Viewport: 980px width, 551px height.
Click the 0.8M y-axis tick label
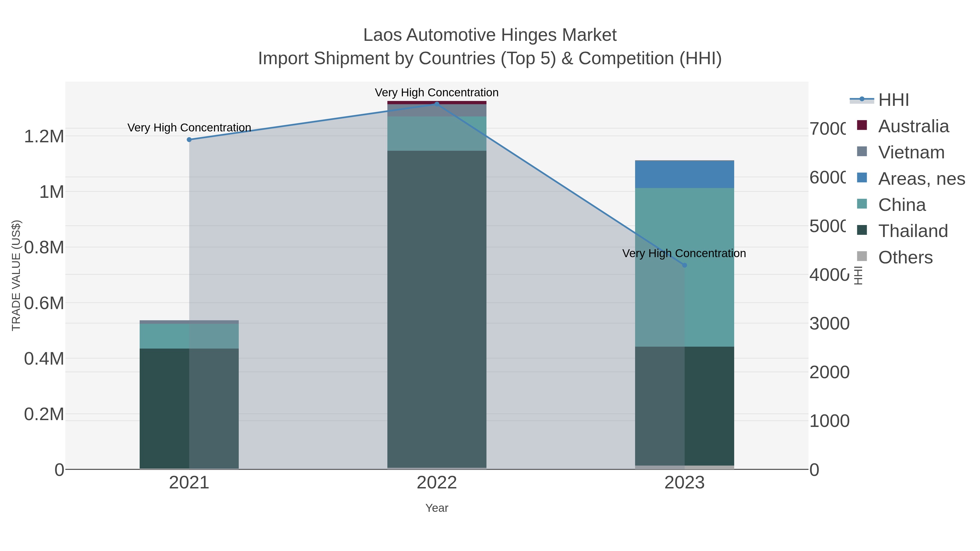pos(44,248)
